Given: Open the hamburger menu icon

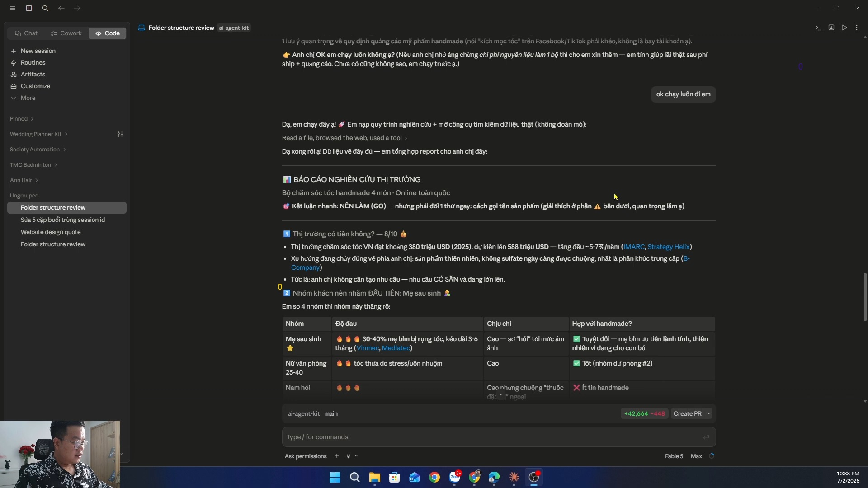Looking at the screenshot, I should (x=13, y=8).
